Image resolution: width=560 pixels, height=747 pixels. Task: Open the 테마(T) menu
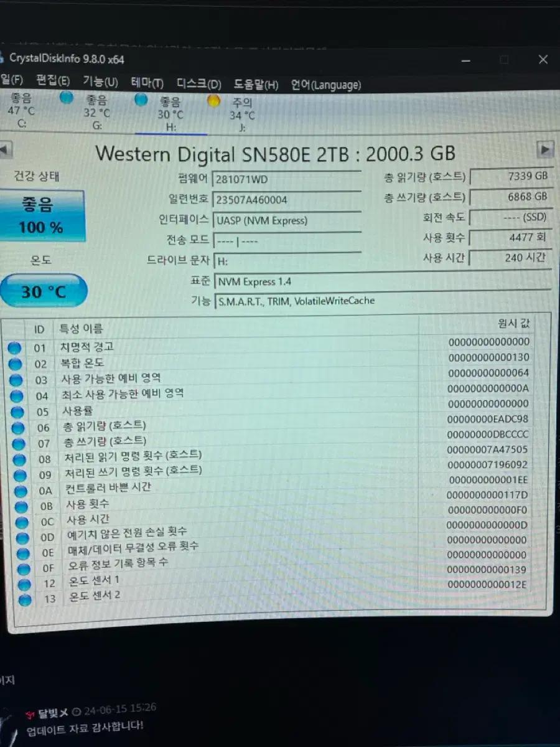[147, 83]
